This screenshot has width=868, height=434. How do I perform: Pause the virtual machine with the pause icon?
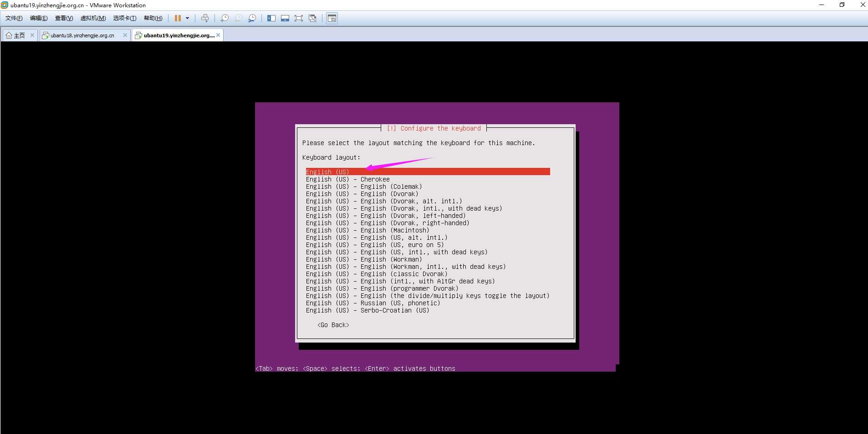178,18
